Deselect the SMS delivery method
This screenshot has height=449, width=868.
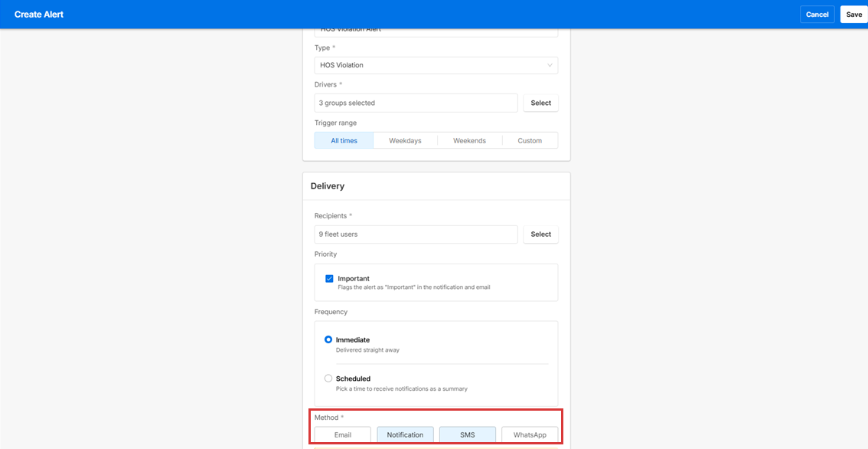pyautogui.click(x=467, y=434)
